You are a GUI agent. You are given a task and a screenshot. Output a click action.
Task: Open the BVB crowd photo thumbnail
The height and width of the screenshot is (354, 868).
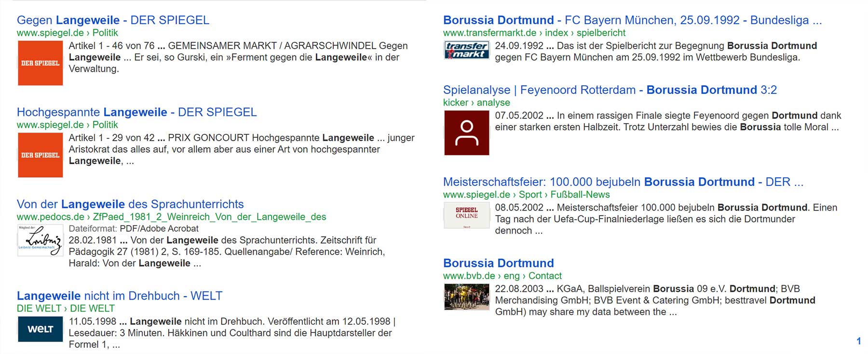coord(466,297)
